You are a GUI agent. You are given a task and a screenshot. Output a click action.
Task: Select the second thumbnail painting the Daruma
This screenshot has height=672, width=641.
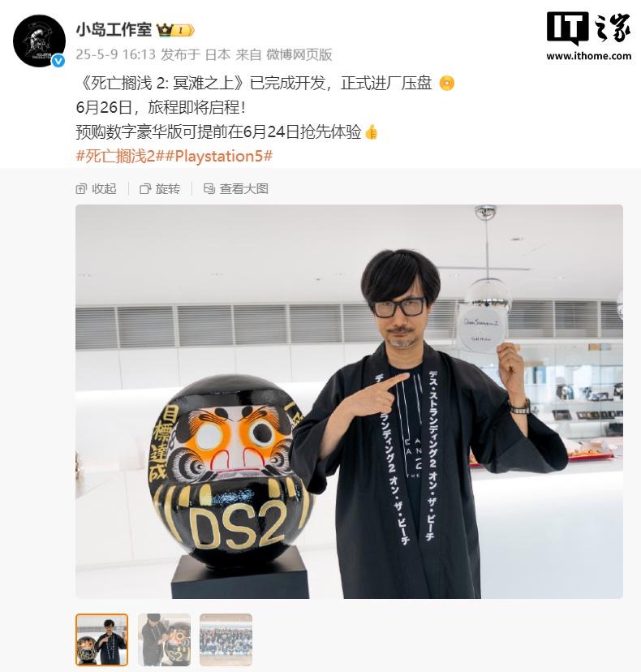coord(164,640)
